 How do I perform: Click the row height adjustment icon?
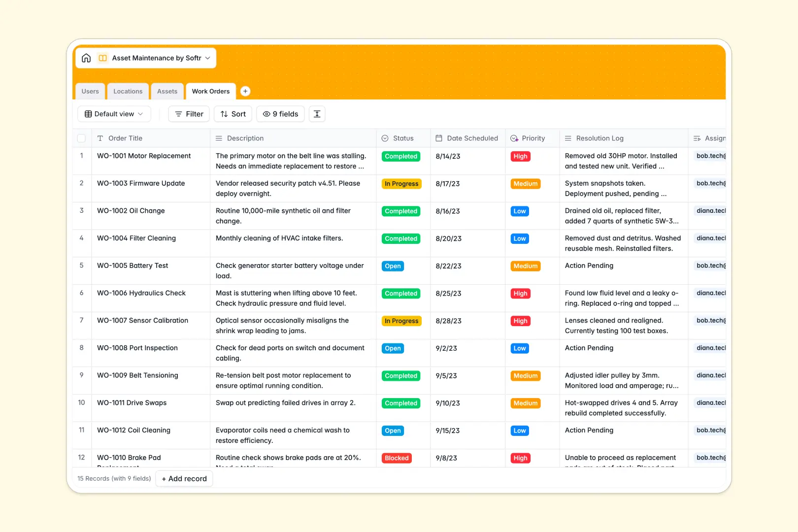[317, 114]
